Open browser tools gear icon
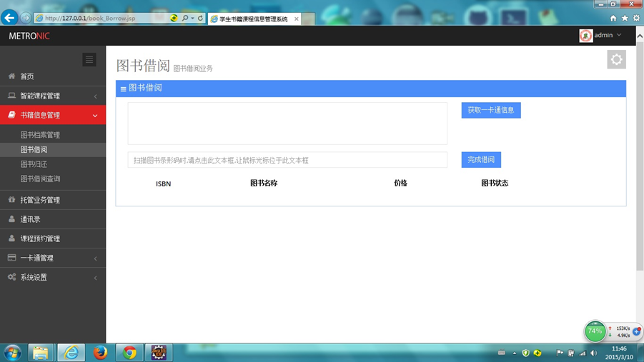 pyautogui.click(x=636, y=18)
